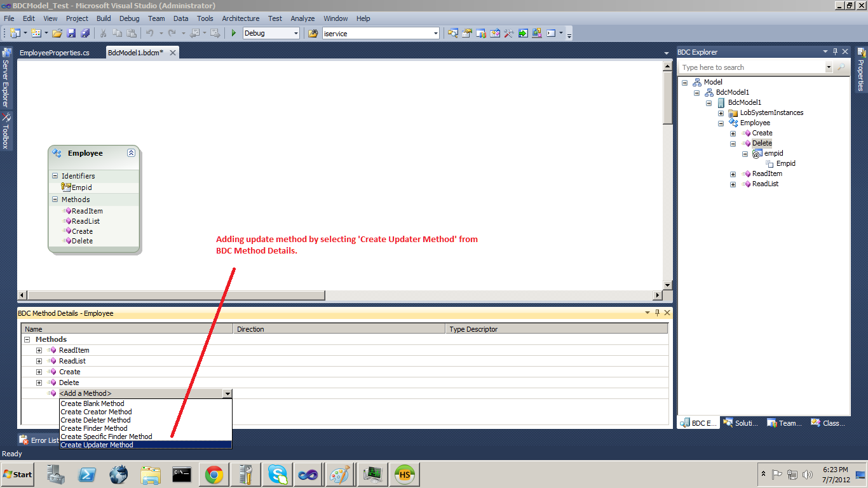Switch to the Team... tab in the panel bottom
The width and height of the screenshot is (868, 488).
pos(784,423)
